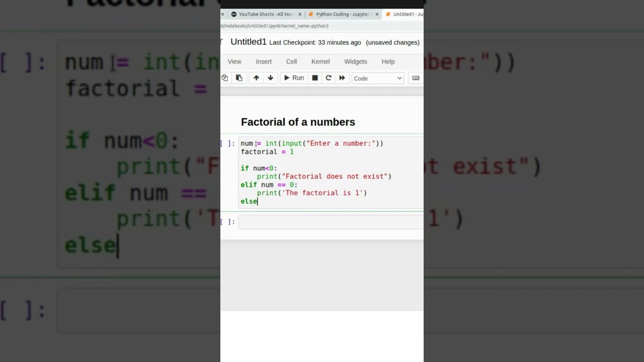This screenshot has width=644, height=362.
Task: Move the cell up with arrow icon
Action: tap(256, 78)
